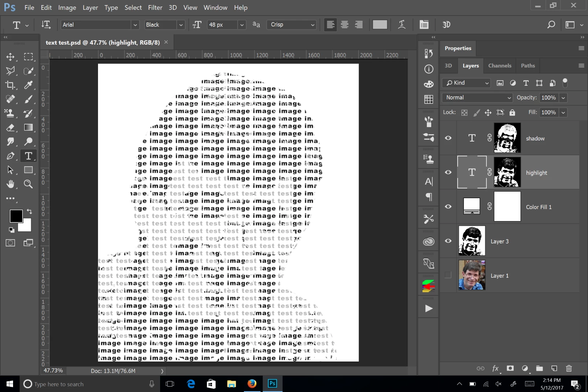This screenshot has height=392, width=588.
Task: Click the 3D button in options bar
Action: tap(446, 25)
